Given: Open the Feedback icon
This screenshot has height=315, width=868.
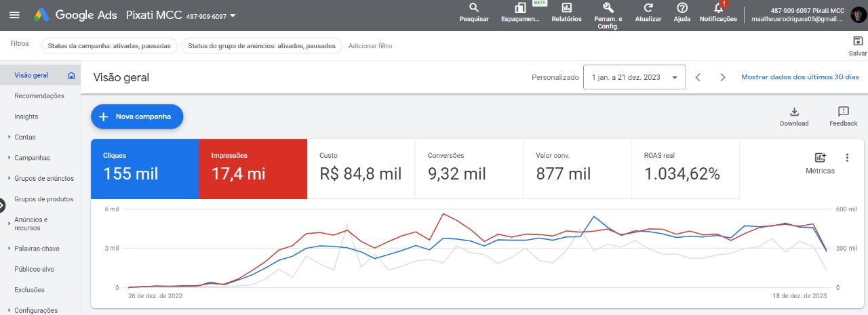Looking at the screenshot, I should click(x=843, y=112).
